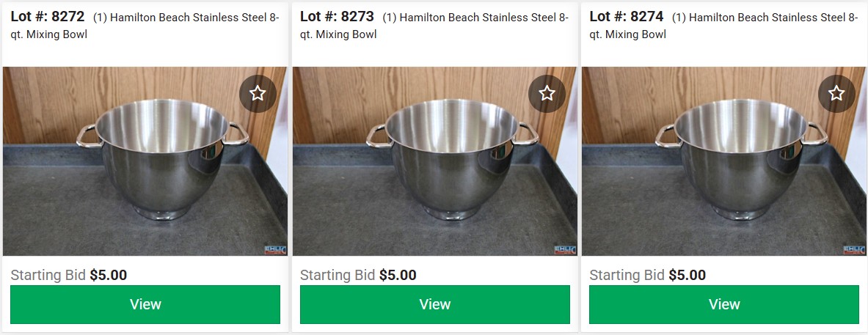Viewport: 868px width, 335px height.
Task: Click the watermark logo on the Lot 8272 photo
Action: coord(276,250)
